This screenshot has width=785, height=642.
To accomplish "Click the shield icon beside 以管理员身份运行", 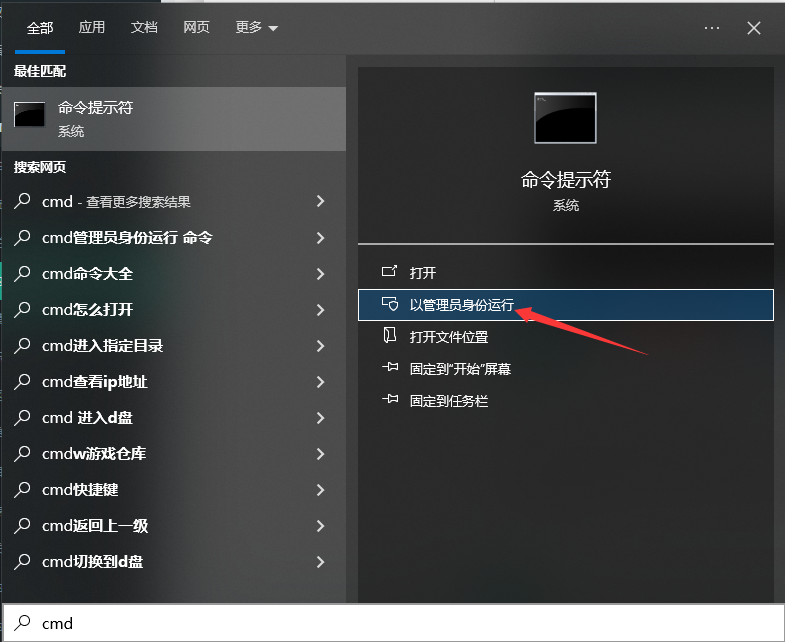I will pyautogui.click(x=390, y=305).
